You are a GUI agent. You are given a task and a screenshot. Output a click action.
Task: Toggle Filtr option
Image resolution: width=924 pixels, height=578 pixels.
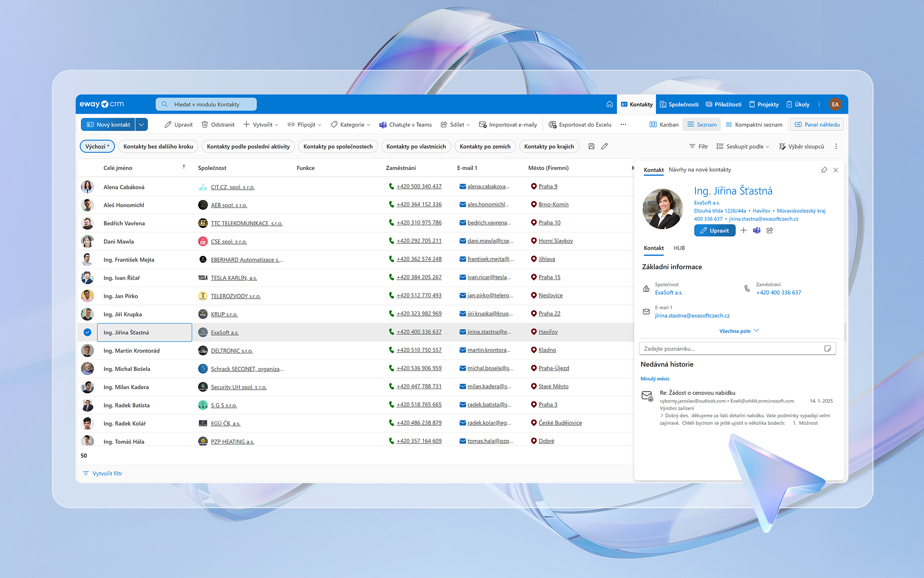[x=698, y=146]
